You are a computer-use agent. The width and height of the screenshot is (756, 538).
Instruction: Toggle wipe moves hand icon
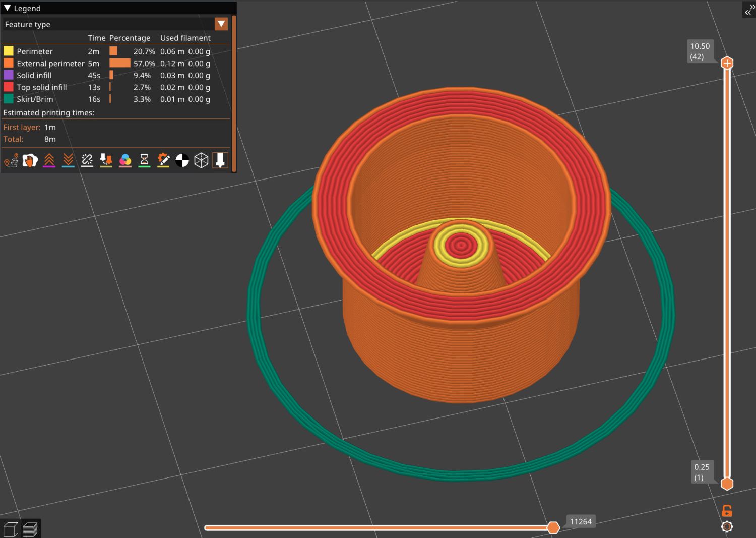[30, 160]
